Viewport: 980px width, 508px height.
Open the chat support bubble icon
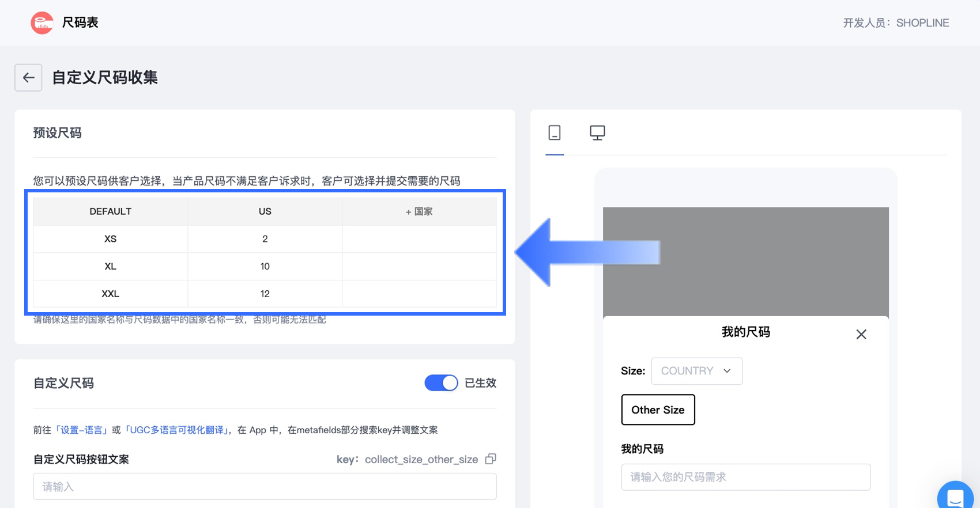[x=956, y=496]
